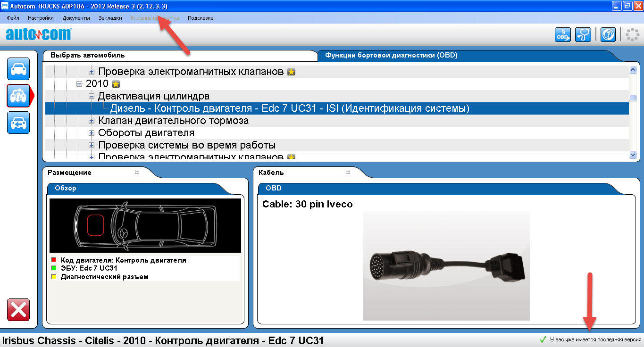Select the Клапан двигательного тормоза item
This screenshot has width=644, height=347.
point(174,121)
